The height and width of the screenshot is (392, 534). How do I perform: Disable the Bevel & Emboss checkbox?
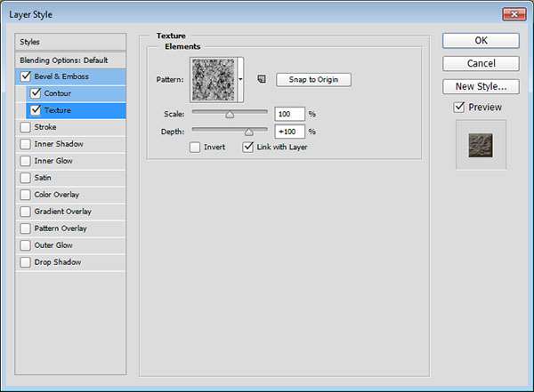(25, 76)
